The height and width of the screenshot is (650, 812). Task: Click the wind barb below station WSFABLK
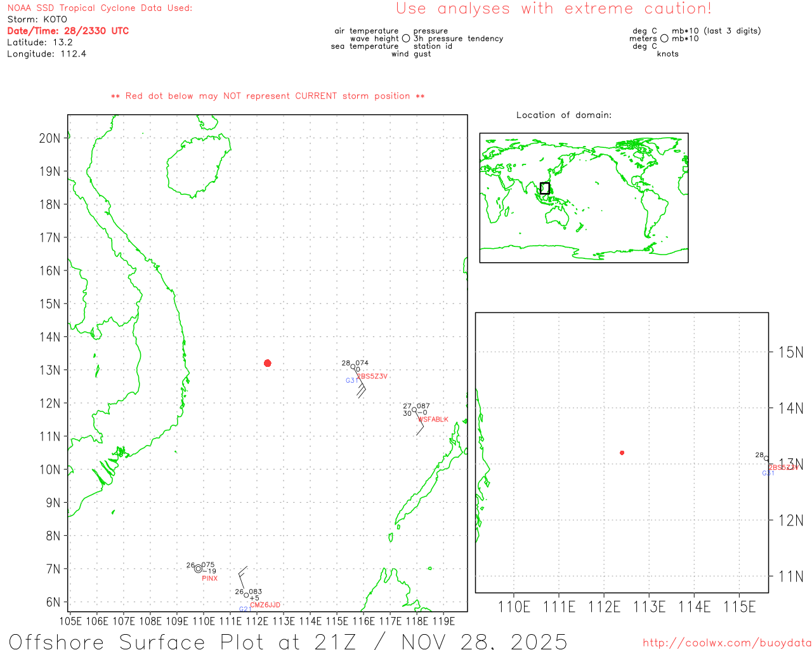click(x=419, y=423)
